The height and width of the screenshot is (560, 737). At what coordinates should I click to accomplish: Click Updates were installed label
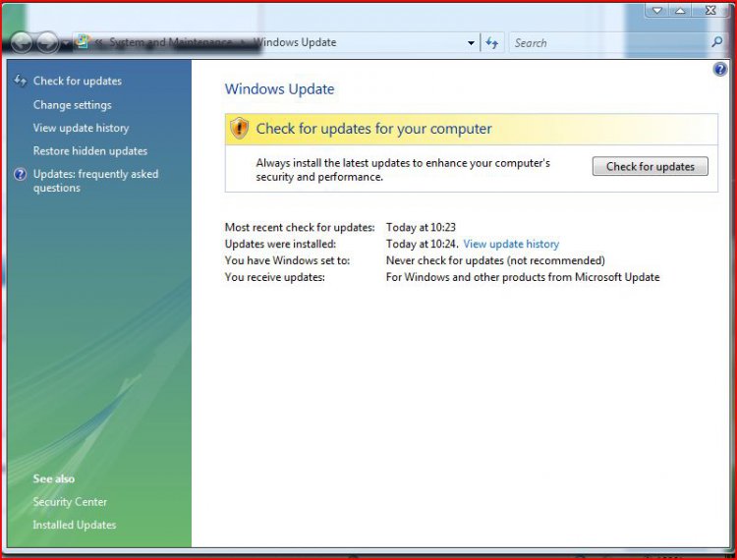(280, 244)
